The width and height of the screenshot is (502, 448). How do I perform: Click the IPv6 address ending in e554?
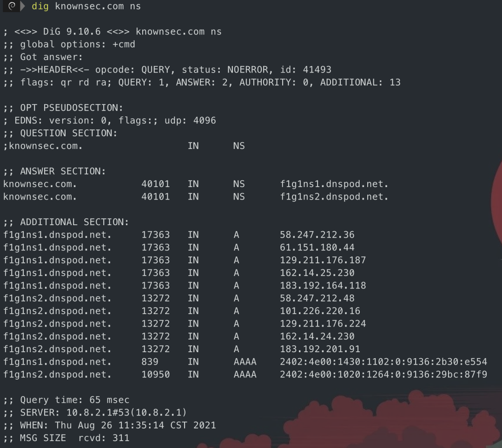coord(383,362)
